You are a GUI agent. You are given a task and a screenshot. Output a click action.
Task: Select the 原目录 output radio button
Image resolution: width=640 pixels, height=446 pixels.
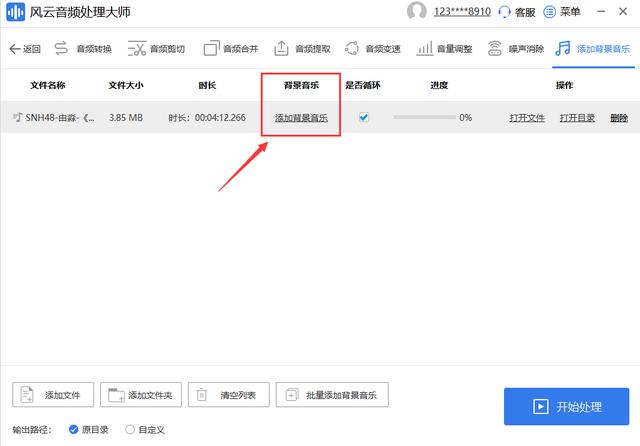point(73,429)
